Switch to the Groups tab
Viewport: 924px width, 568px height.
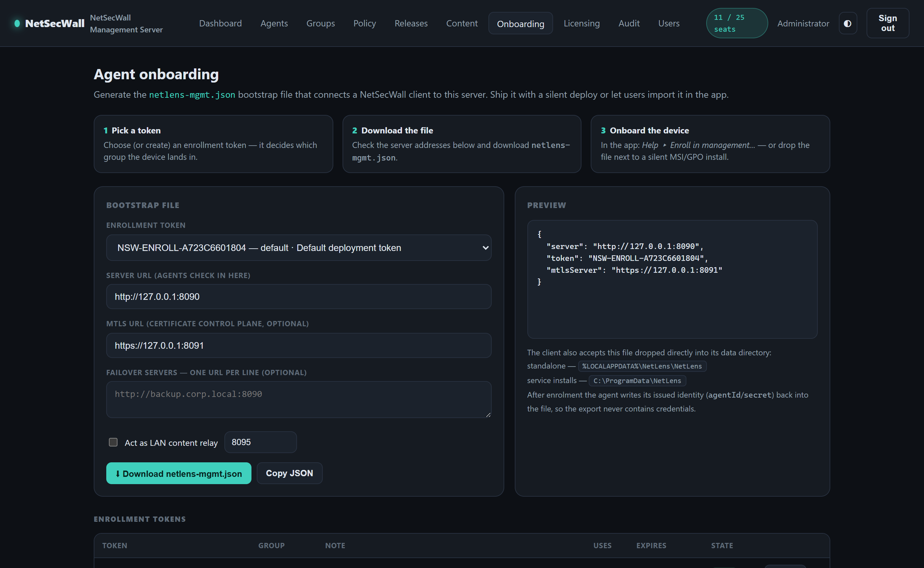[x=320, y=23]
